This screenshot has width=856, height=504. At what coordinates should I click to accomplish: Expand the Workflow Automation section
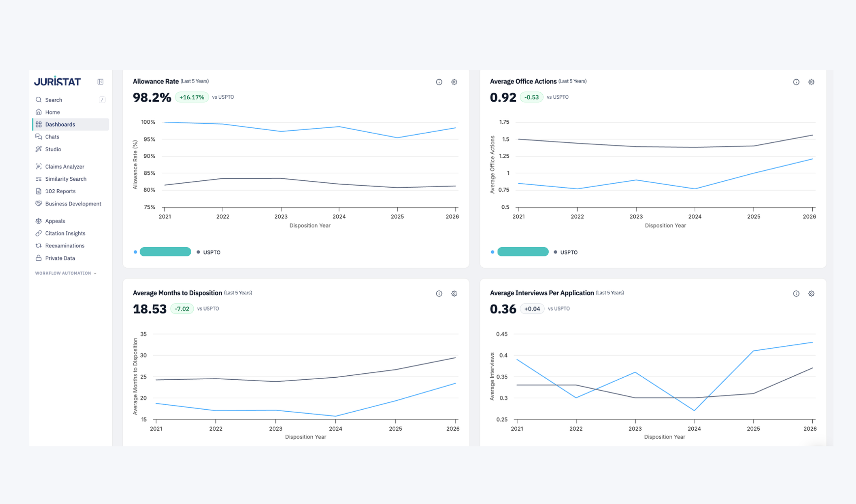coord(66,273)
